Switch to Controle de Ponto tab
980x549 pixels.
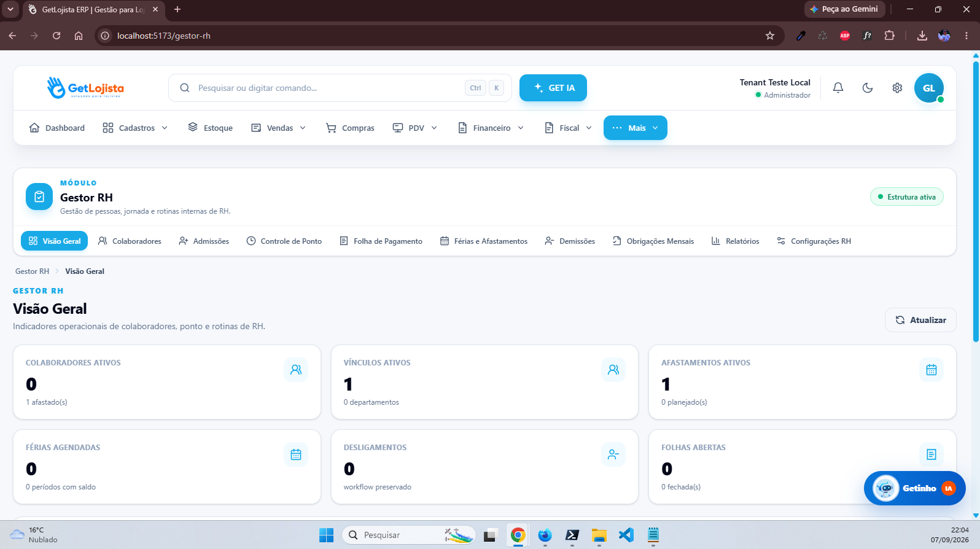coord(284,241)
